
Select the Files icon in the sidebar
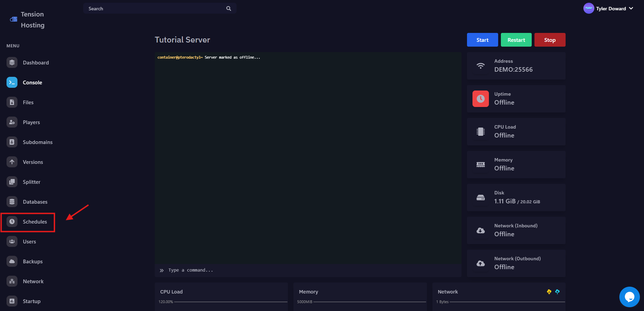(12, 102)
